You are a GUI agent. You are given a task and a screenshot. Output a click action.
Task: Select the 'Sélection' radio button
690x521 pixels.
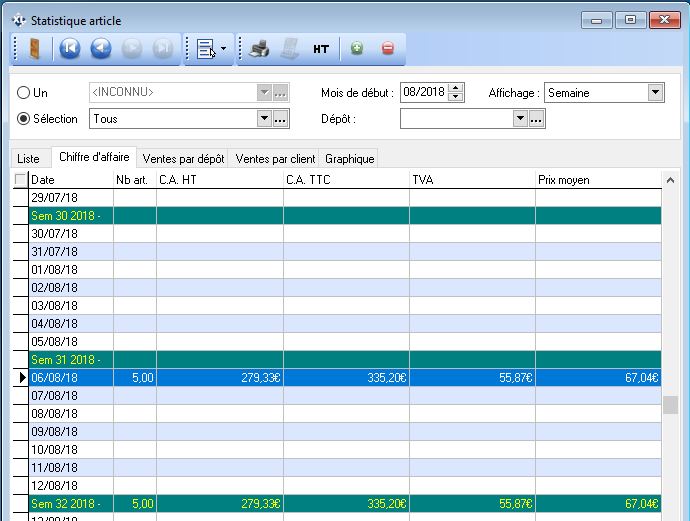pyautogui.click(x=24, y=119)
